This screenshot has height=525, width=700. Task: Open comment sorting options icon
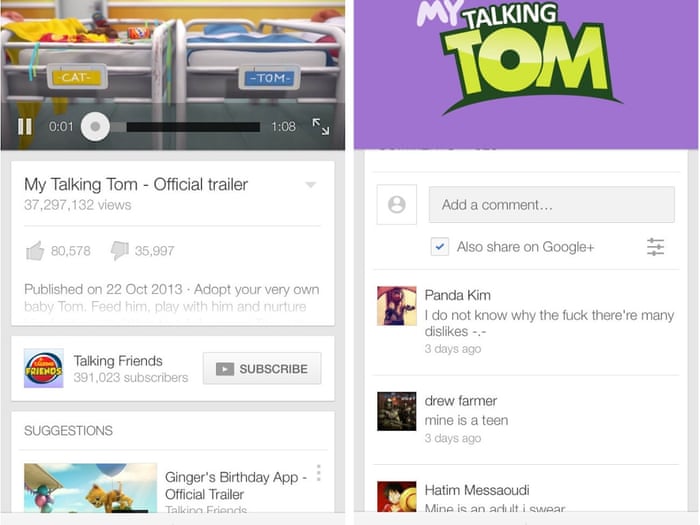pos(655,247)
